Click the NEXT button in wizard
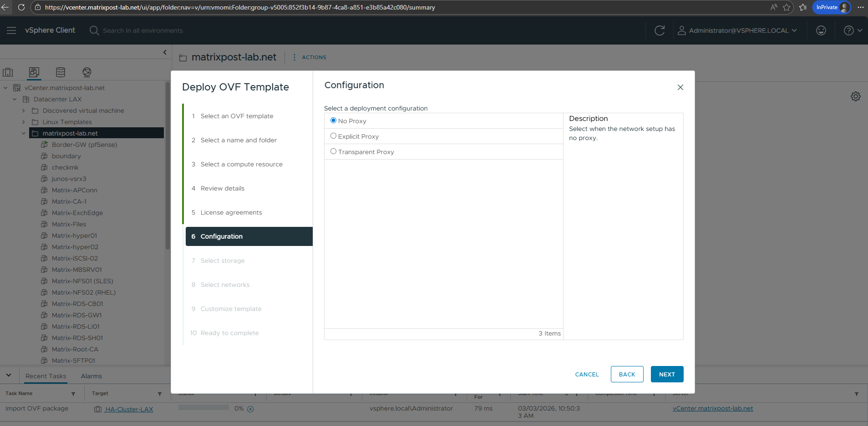Screen dimensions: 868x426 pos(667,374)
